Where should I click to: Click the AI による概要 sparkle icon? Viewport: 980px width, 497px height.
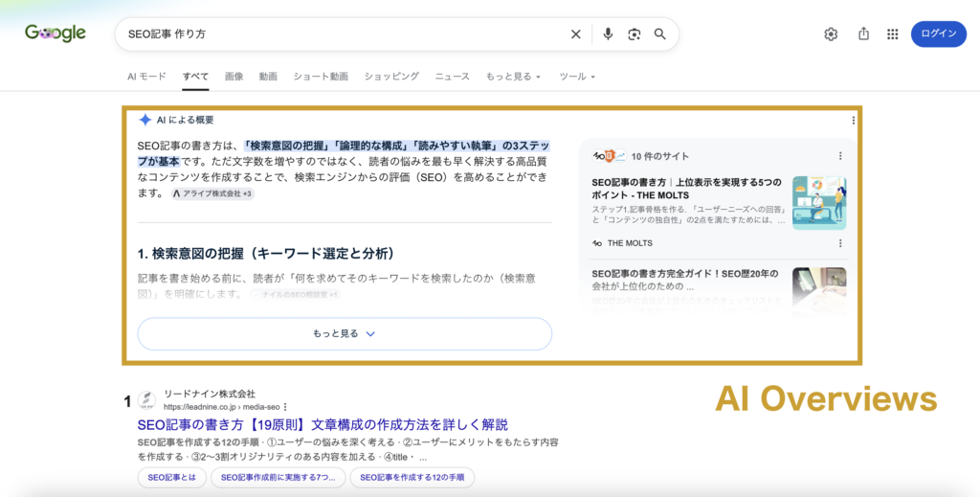(145, 120)
